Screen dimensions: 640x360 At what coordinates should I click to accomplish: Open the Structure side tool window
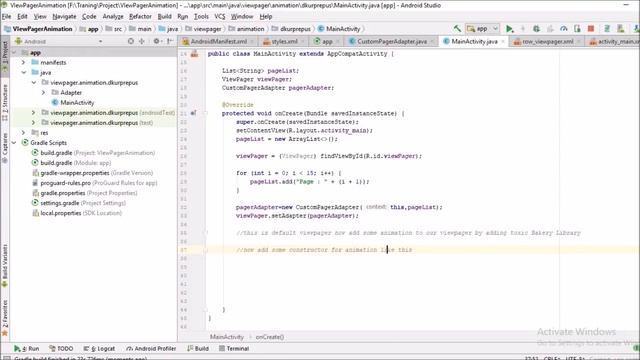pyautogui.click(x=5, y=102)
